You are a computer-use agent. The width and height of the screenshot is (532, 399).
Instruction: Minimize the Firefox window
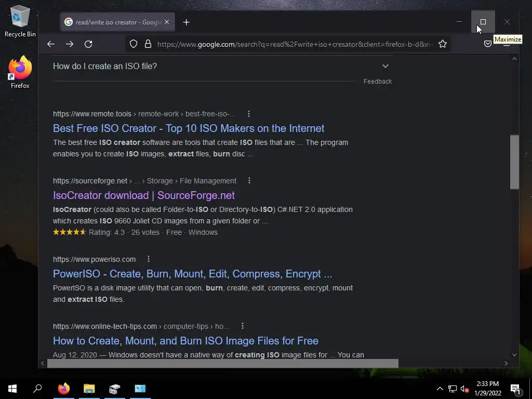tap(459, 22)
